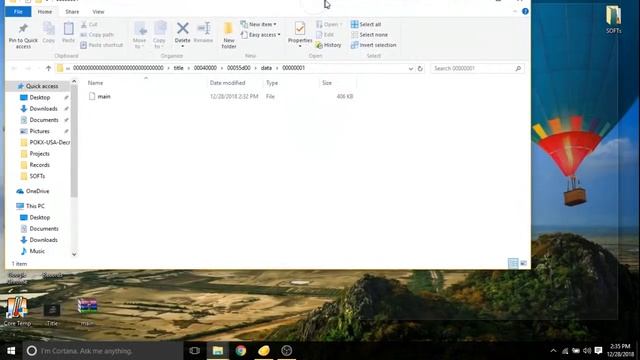This screenshot has width=640, height=360.
Task: Click the 00040000 breadcrumb segment
Action: pyautogui.click(x=205, y=68)
